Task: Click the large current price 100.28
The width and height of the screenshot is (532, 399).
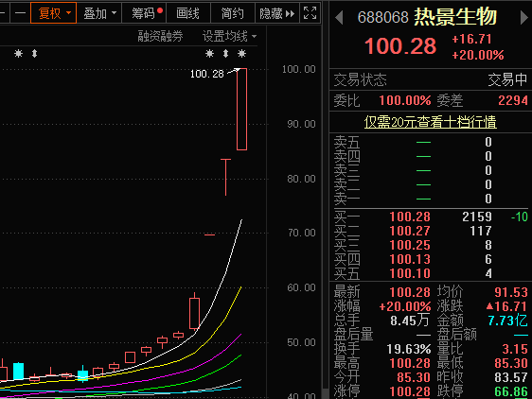Action: point(400,46)
